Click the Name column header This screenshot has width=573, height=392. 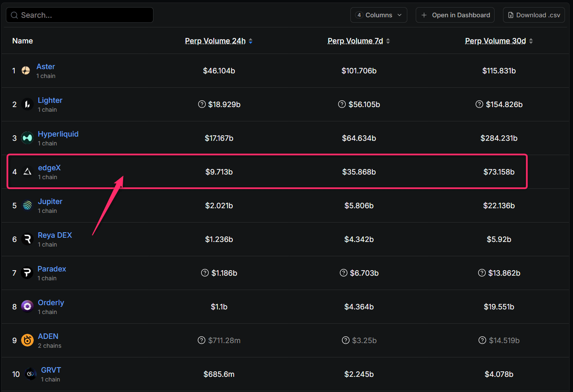click(x=22, y=41)
